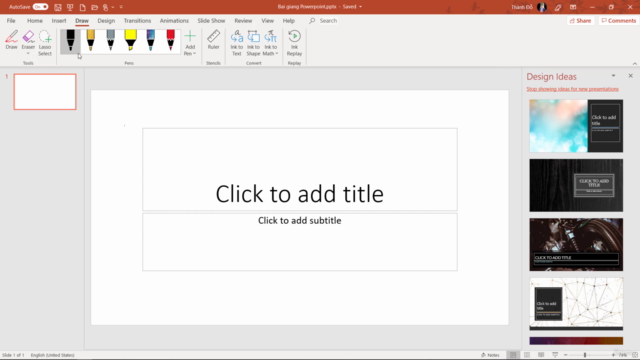The width and height of the screenshot is (640, 360).
Task: Switch to Reading View in status bar
Action: (x=541, y=355)
